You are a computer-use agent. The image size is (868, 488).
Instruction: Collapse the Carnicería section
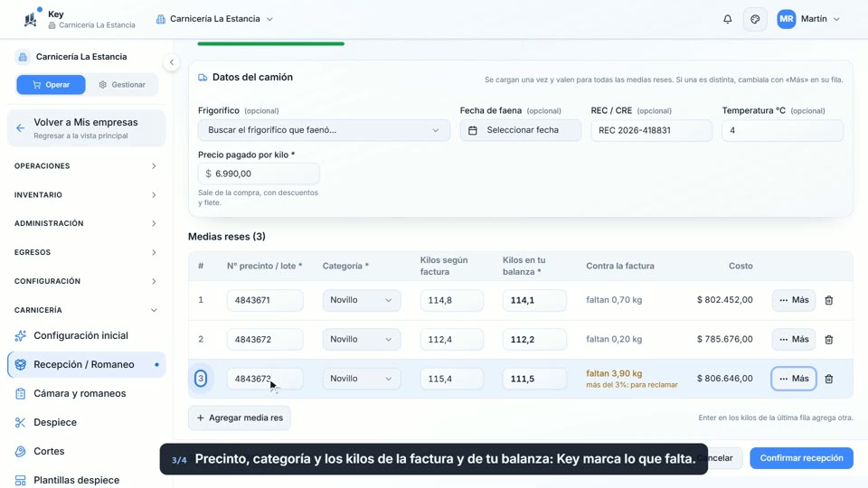[86, 310]
